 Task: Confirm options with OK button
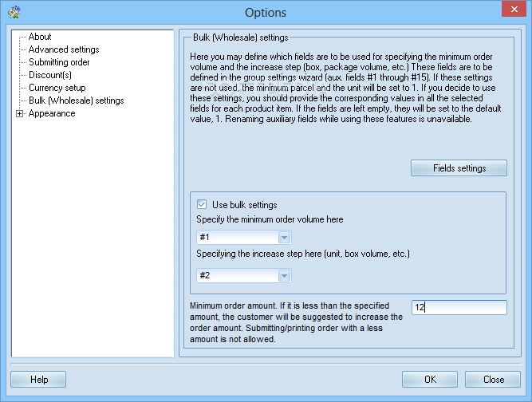[430, 380]
